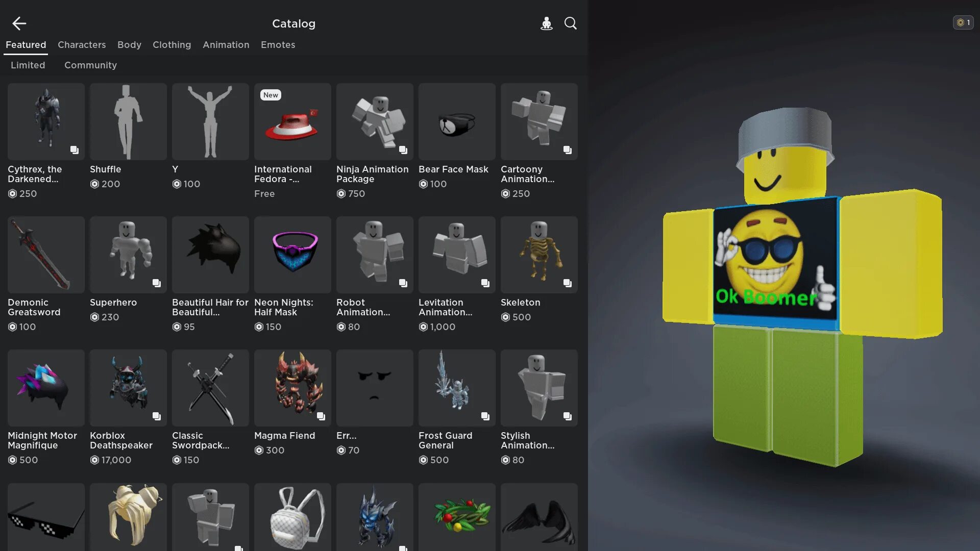Open the Emotes category dropdown
Image resolution: width=980 pixels, height=551 pixels.
tap(277, 45)
